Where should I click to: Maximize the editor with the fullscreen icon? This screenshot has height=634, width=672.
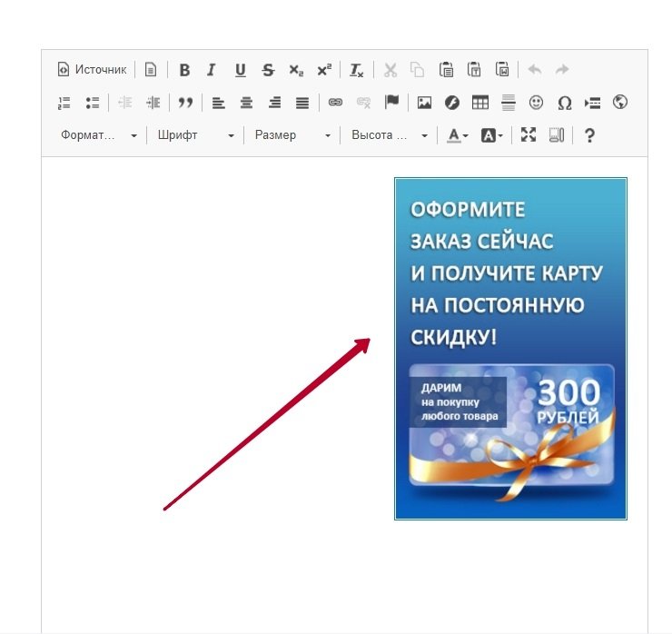(x=529, y=135)
